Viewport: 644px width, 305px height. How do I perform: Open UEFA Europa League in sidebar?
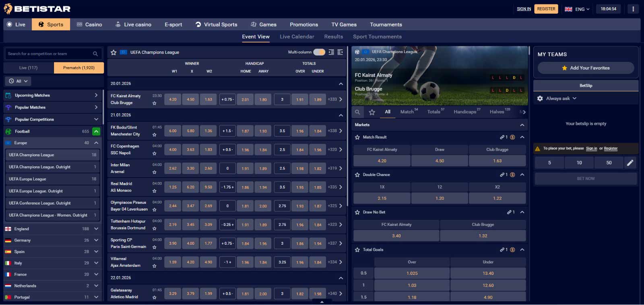click(52, 179)
